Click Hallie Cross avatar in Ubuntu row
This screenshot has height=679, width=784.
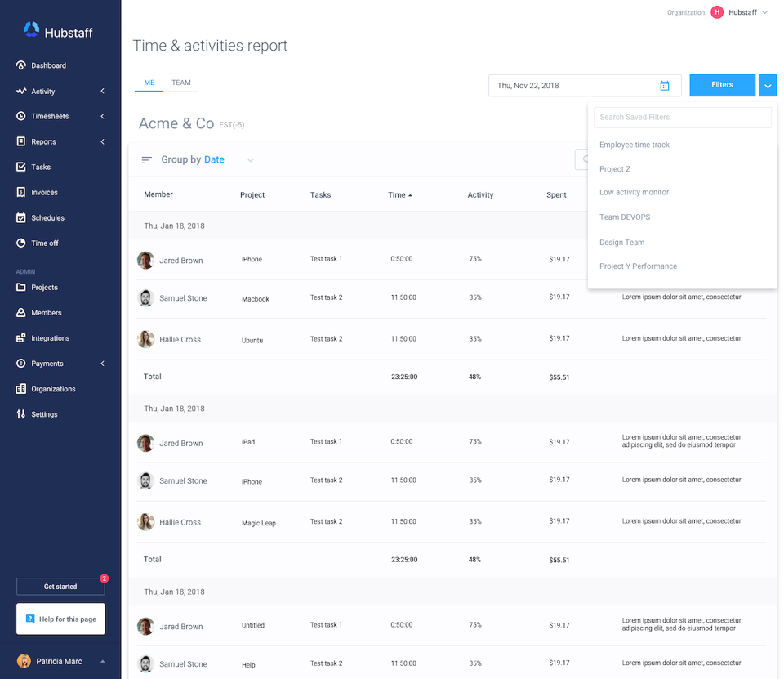pyautogui.click(x=145, y=339)
